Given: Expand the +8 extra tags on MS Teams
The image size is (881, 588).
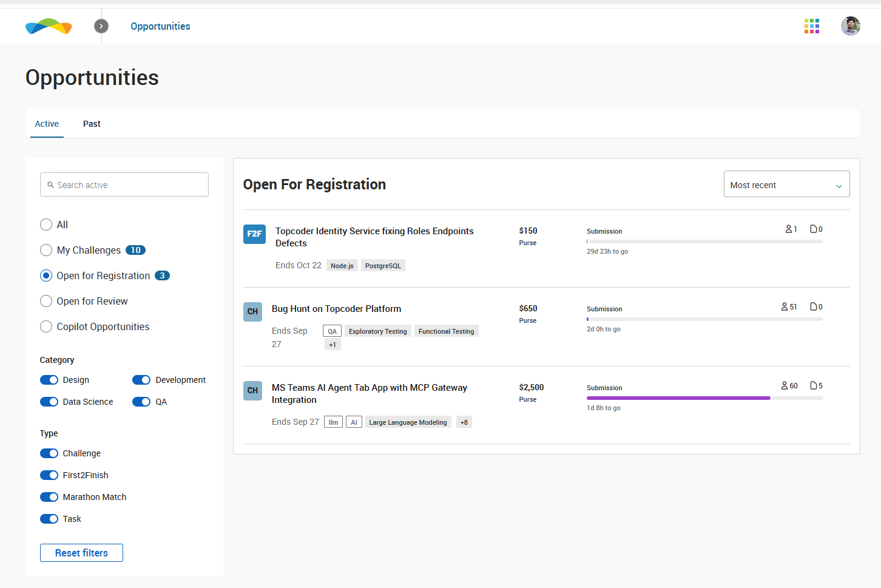Looking at the screenshot, I should pyautogui.click(x=464, y=422).
